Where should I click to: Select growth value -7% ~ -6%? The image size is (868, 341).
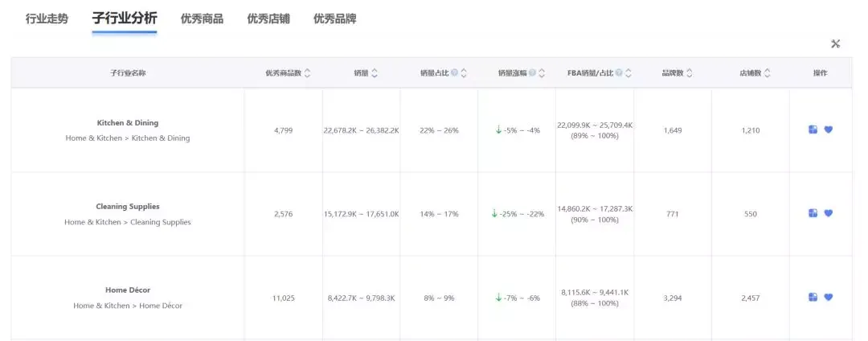[522, 298]
